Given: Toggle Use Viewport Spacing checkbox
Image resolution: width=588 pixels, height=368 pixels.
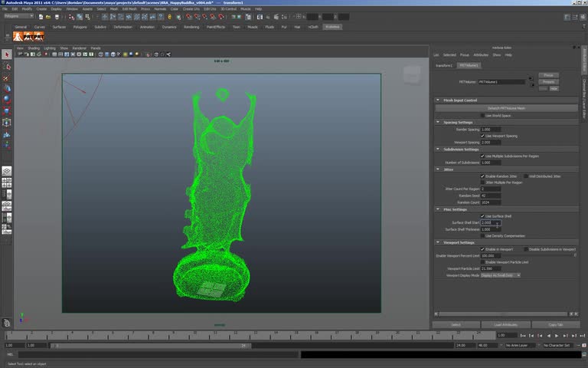Looking at the screenshot, I should pos(482,136).
